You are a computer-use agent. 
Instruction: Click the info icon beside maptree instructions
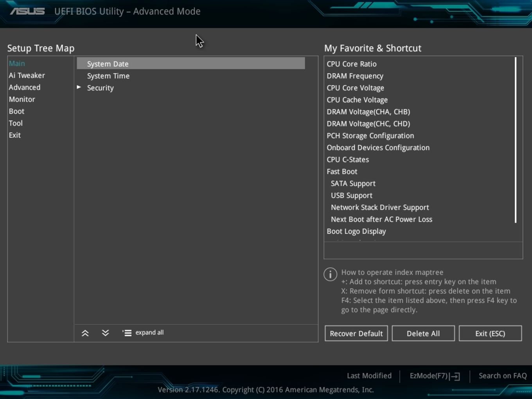click(331, 274)
